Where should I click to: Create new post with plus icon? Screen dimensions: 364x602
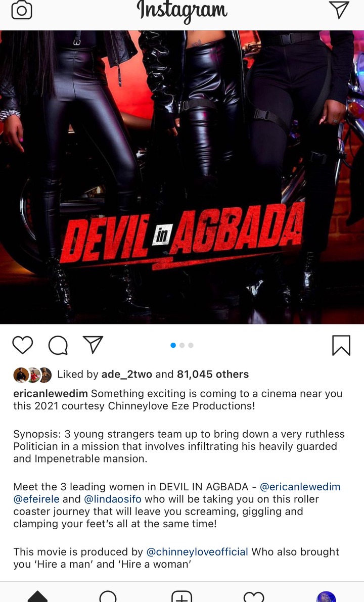pos(181,596)
